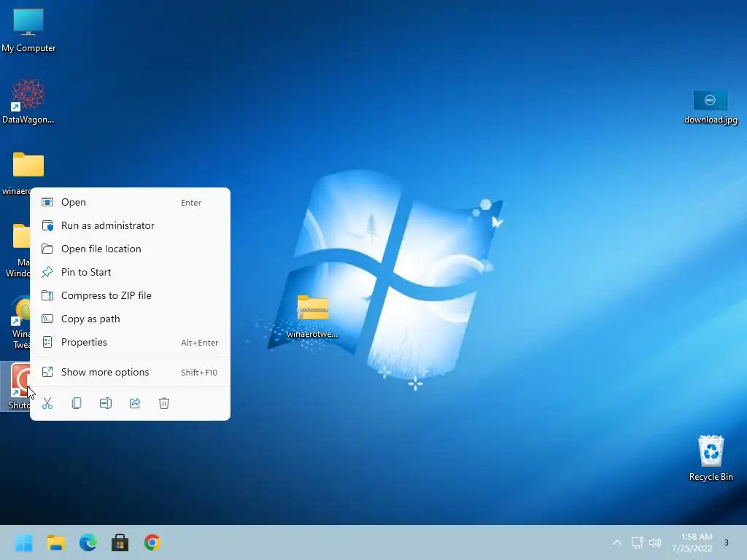Screen dimensions: 747x560
Task: Select the download.jpg file on the desktop
Action: click(711, 107)
